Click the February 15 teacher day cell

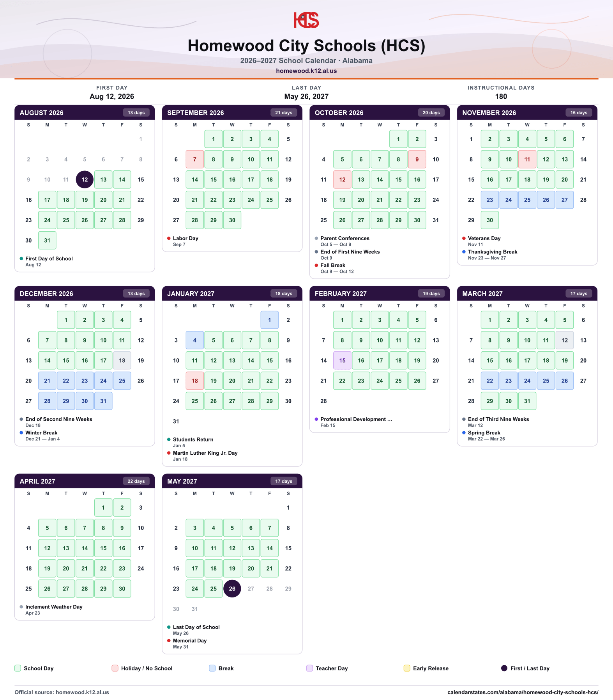tap(343, 361)
